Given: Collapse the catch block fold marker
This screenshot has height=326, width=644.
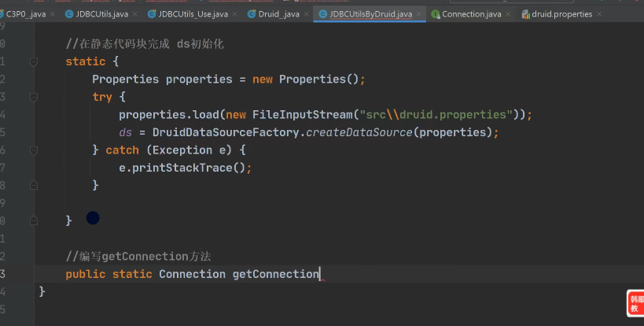Looking at the screenshot, I should pyautogui.click(x=34, y=150).
